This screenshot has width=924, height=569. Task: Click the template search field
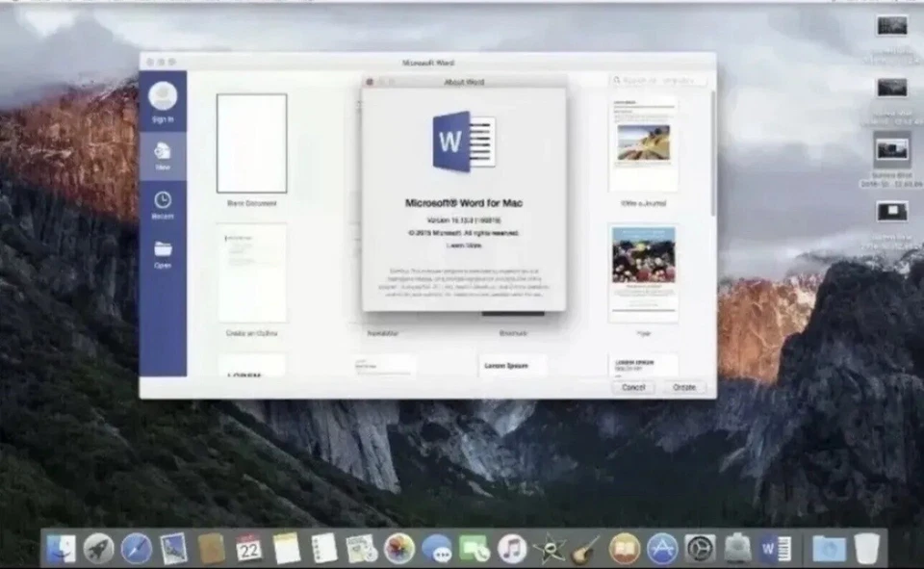tap(657, 79)
